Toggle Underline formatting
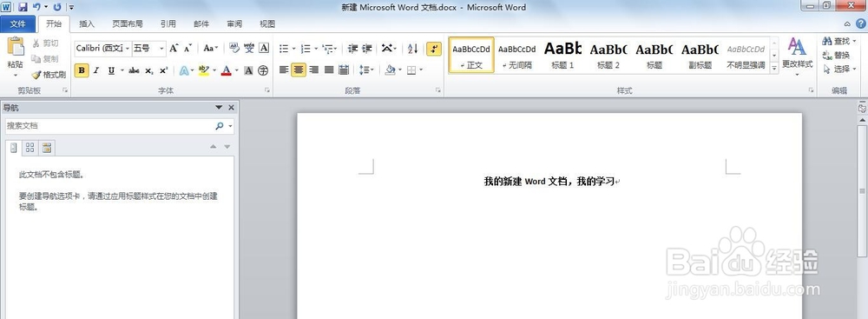 tap(111, 70)
